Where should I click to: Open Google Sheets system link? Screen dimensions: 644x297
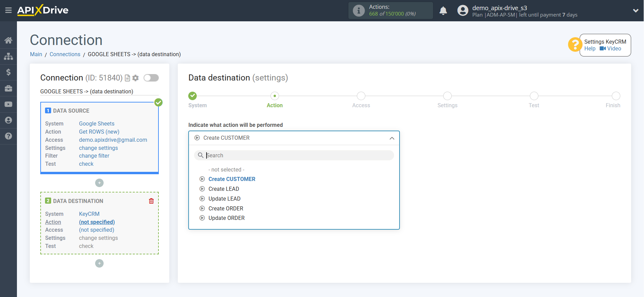point(97,123)
